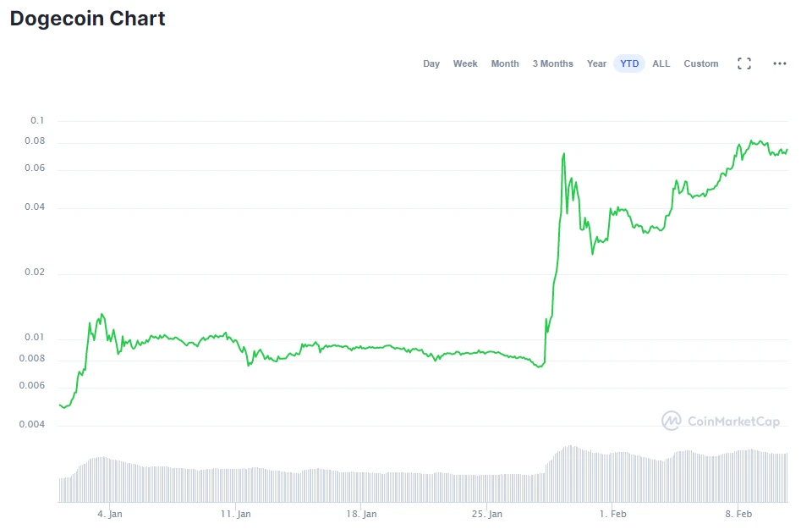Switch chart to Year view
Image resolution: width=812 pixels, height=529 pixels.
click(596, 63)
